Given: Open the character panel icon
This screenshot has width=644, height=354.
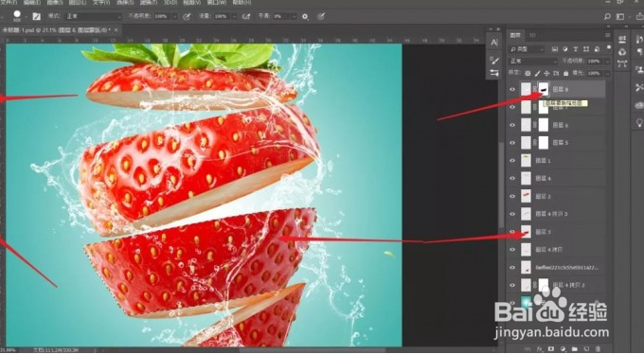Looking at the screenshot, I should 494,43.
